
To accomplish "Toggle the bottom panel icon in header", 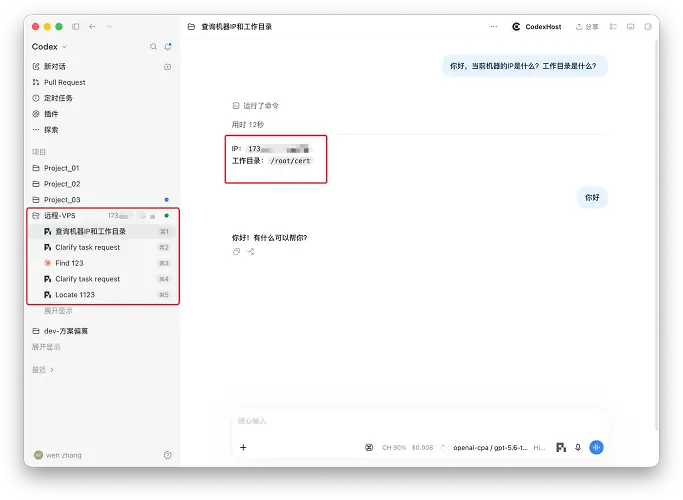I will [630, 27].
